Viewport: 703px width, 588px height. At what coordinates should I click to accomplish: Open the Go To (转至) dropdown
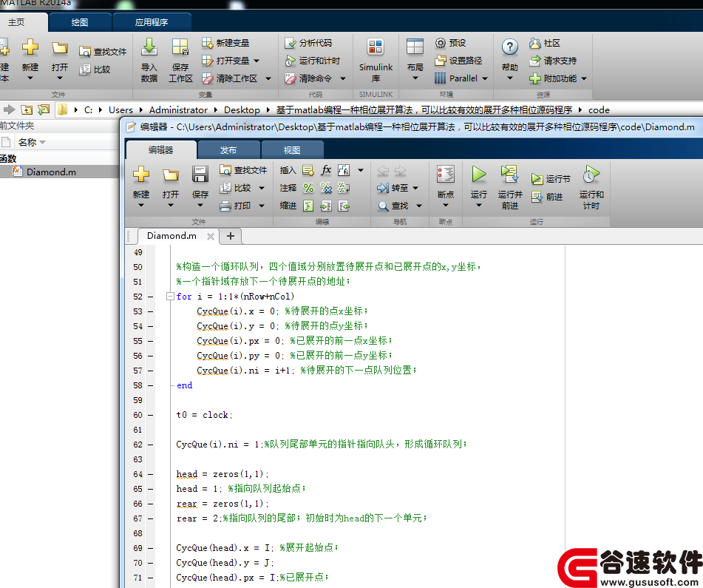[415, 188]
